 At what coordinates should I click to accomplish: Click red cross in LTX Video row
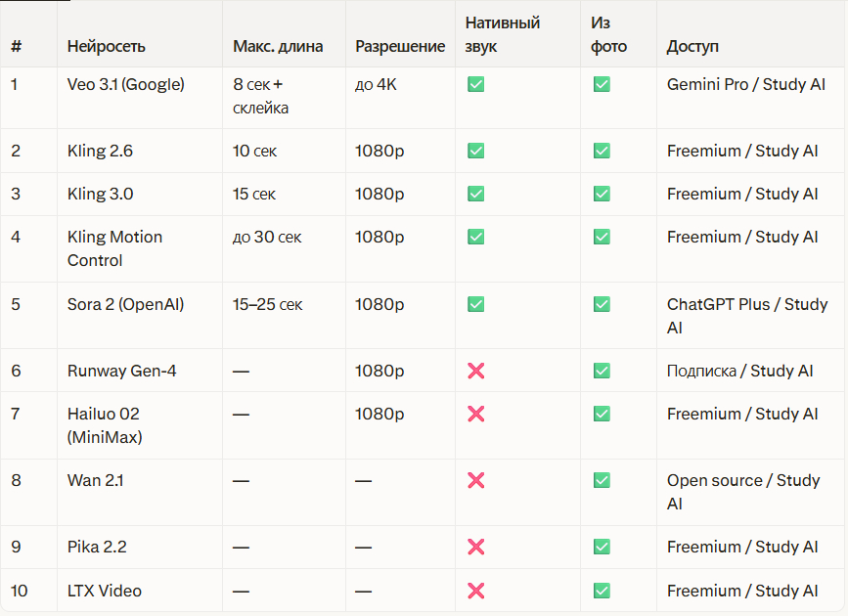(476, 591)
